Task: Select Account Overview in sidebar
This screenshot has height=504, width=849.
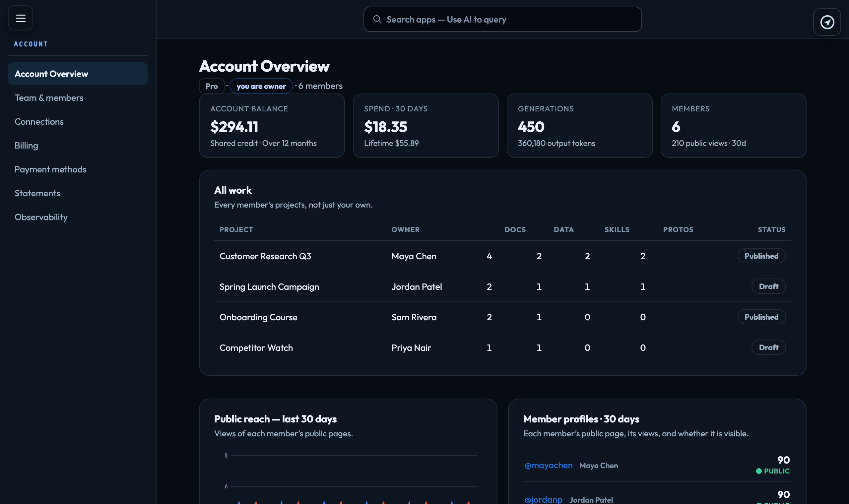Action: tap(78, 74)
